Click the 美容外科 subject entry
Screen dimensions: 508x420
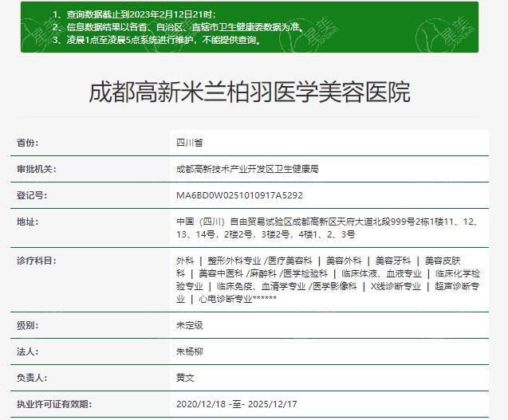pyautogui.click(x=344, y=261)
